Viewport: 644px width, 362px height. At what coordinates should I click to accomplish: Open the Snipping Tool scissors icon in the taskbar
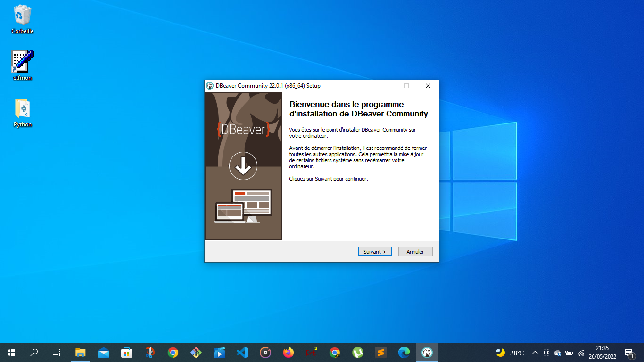(x=150, y=353)
